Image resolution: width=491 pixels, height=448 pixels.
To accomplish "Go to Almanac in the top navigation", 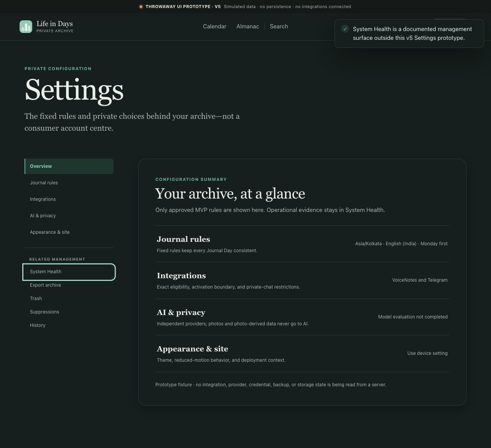I will coord(247,26).
